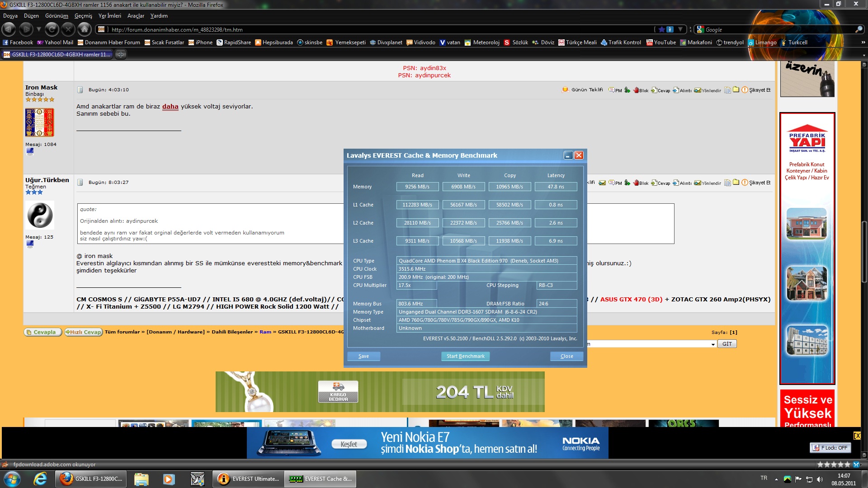This screenshot has width=868, height=488.
Task: Toggle the F Lock OFF indicator
Action: (830, 448)
